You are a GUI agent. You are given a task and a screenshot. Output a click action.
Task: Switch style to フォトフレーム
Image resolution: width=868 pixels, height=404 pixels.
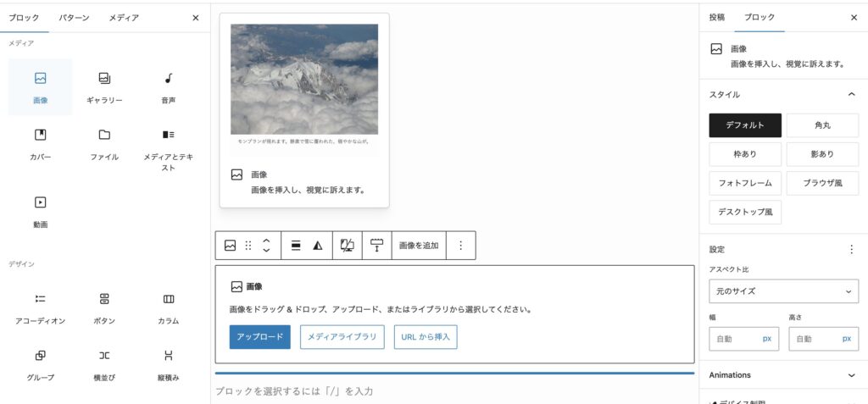(745, 183)
